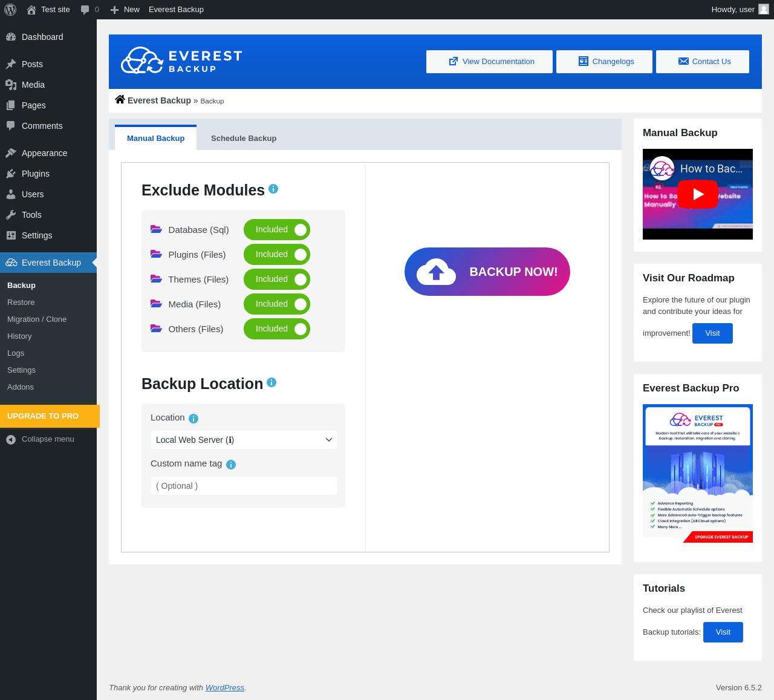This screenshot has width=774, height=700.
Task: Click the Collapse menu arrow icon
Action: point(11,439)
